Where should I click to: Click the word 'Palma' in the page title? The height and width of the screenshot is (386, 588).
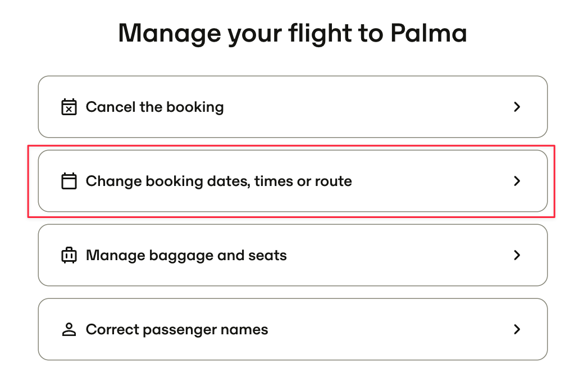(429, 33)
